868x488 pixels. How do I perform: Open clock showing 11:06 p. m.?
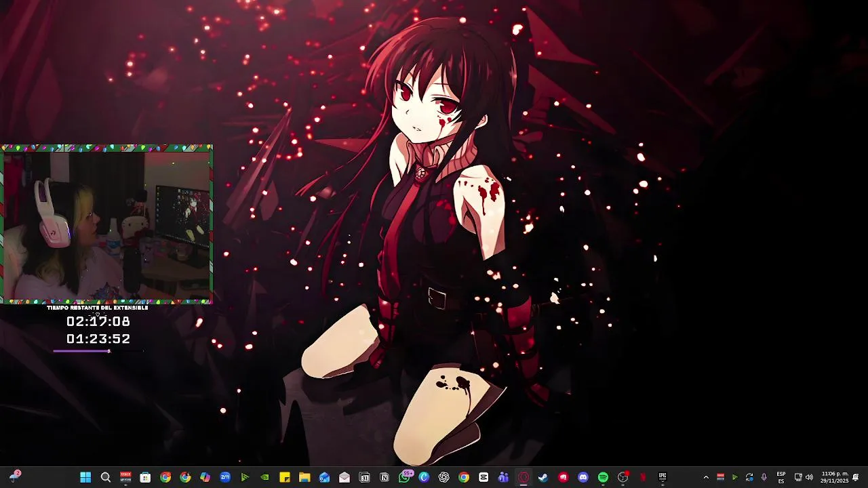[x=835, y=477]
